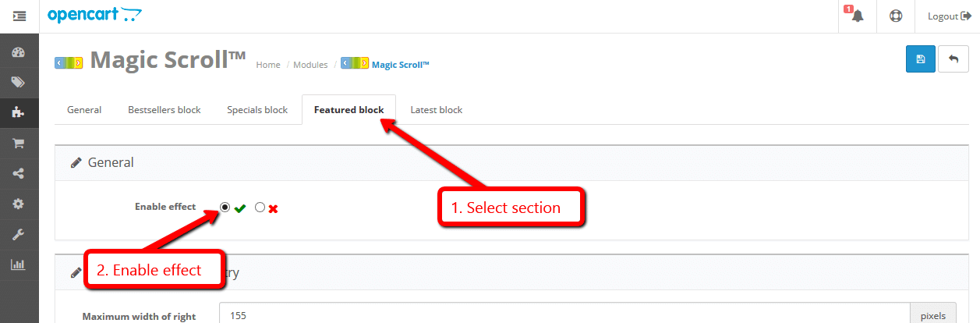The width and height of the screenshot is (980, 323).
Task: Switch to the Bestsellers block tab
Action: coord(165,110)
